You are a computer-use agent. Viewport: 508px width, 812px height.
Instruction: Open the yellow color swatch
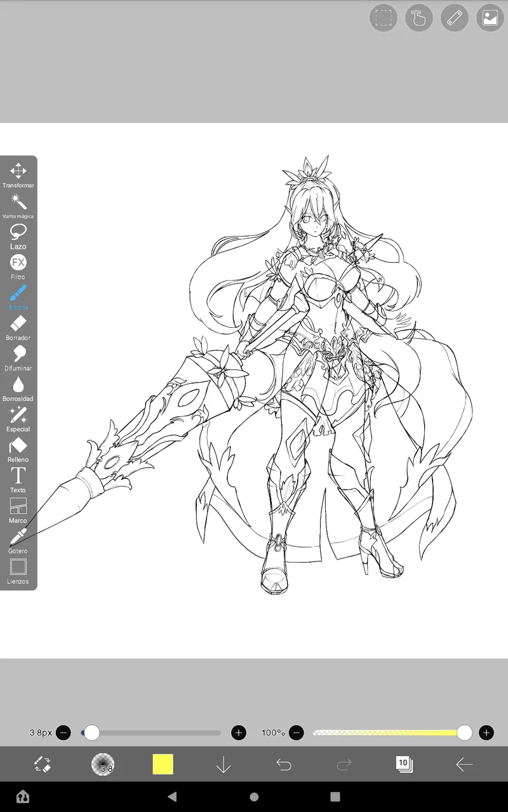(x=163, y=764)
